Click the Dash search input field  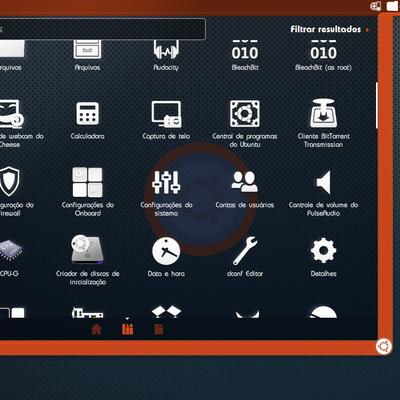tap(102, 29)
